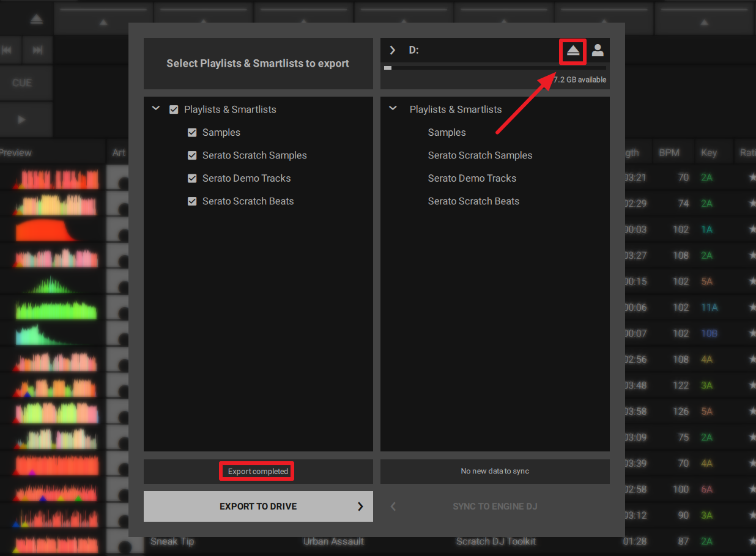
Task: Click the Sneak Tip track title
Action: (x=172, y=541)
